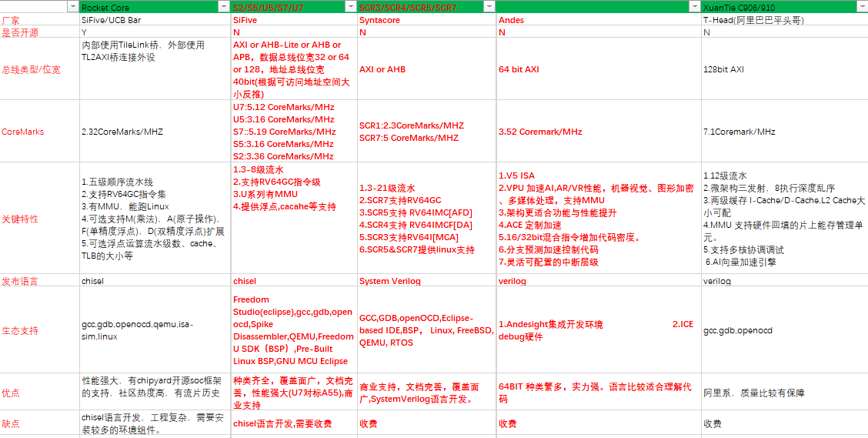Select the 'gcc,gdb,openocd,qemu,isa-sim,linux' cell
Viewport: 868px width, 438px height.
(155, 330)
